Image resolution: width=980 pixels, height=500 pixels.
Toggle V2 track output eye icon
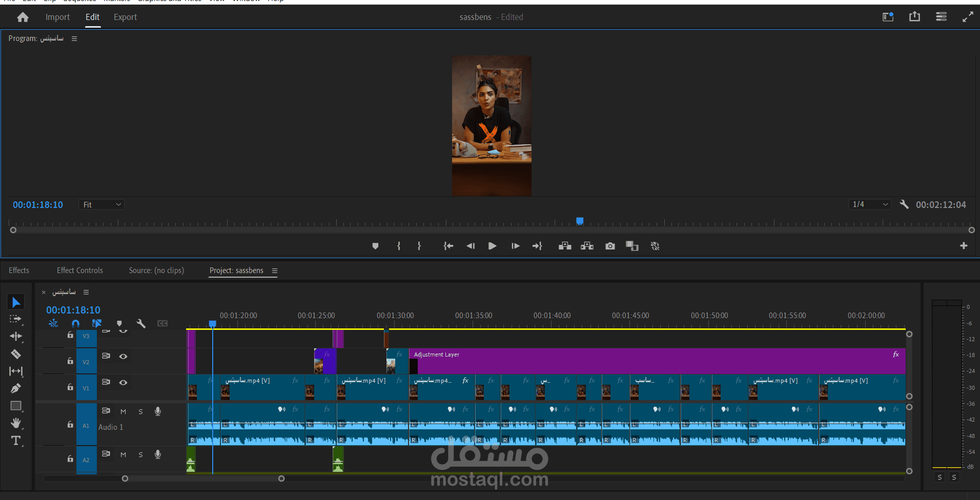[x=123, y=356]
